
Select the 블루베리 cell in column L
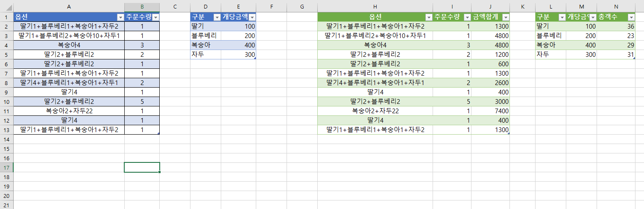[550, 35]
